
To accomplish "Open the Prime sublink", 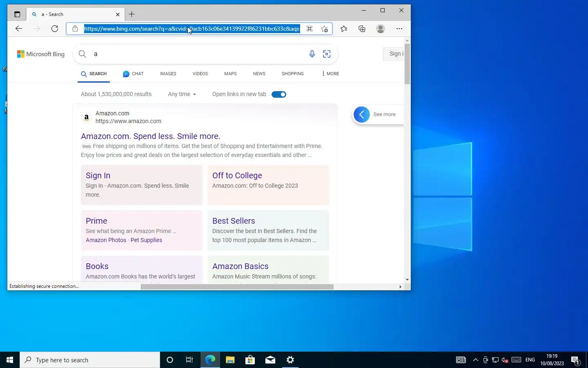I will click(96, 221).
